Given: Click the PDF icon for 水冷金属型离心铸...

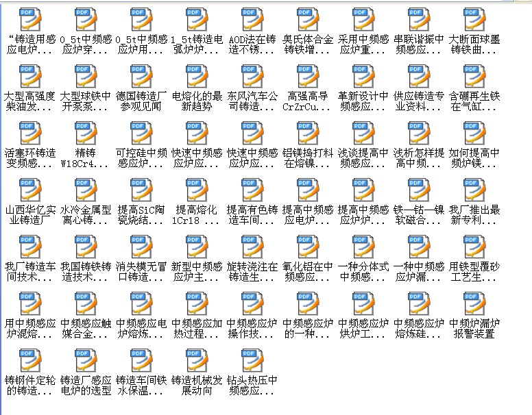Looking at the screenshot, I should (86, 190).
